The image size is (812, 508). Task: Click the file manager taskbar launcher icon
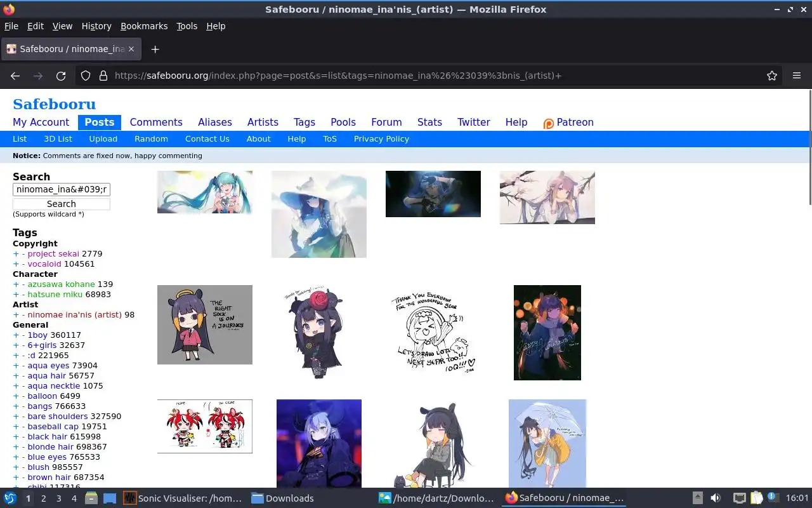click(x=91, y=498)
